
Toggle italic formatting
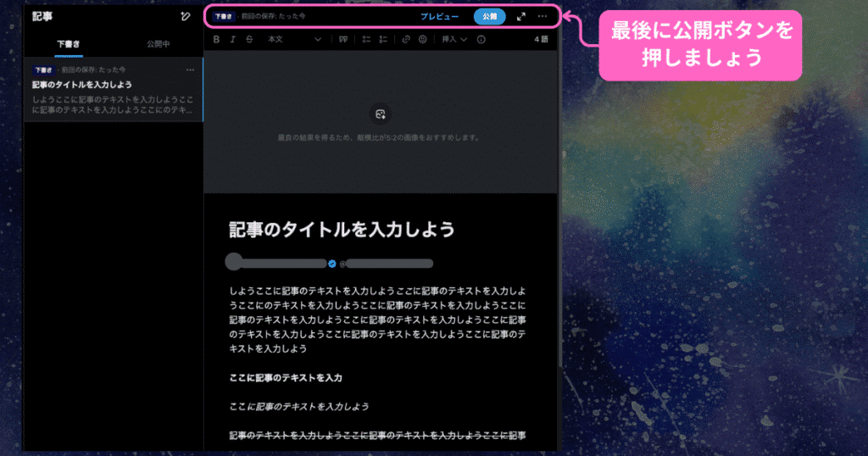(x=232, y=39)
